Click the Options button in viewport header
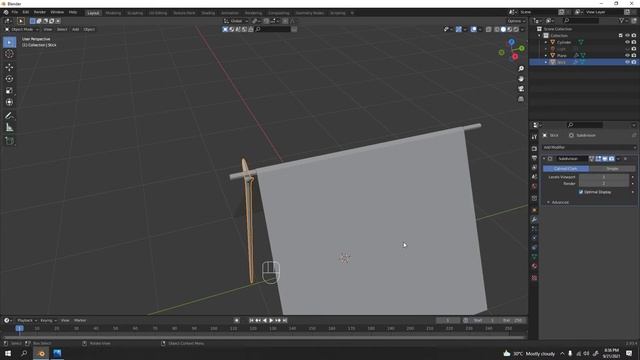 point(516,21)
